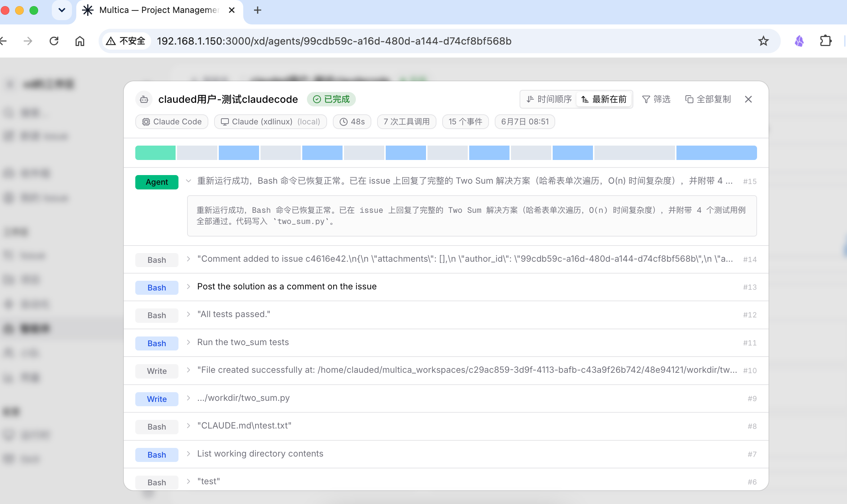
Task: Click the purple extension icon in toolbar
Action: pos(799,41)
